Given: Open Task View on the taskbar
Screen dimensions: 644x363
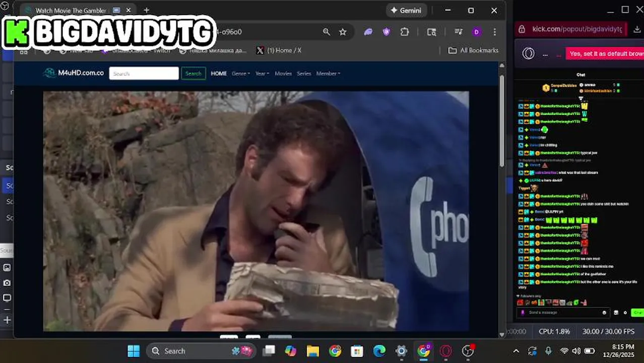Looking at the screenshot, I should pos(269,351).
